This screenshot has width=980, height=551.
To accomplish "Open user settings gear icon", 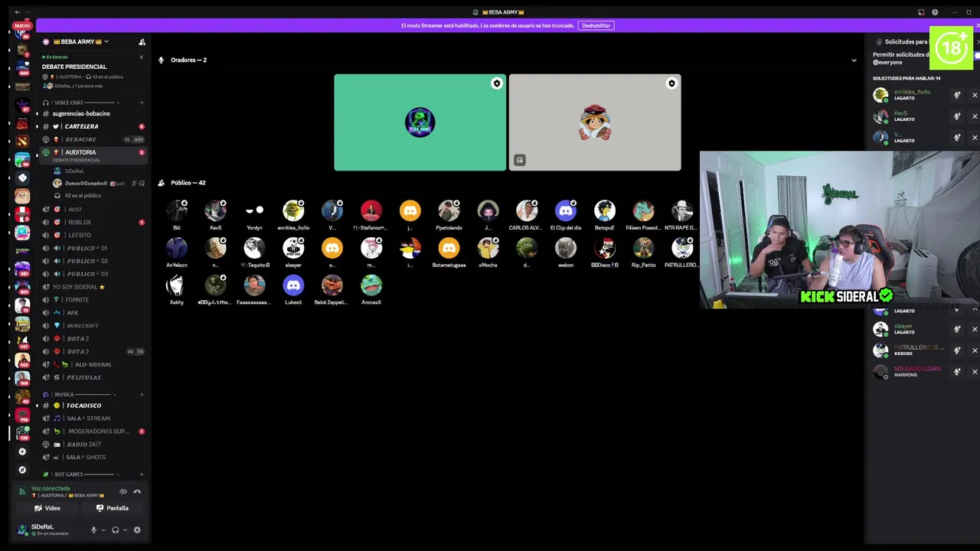I will click(x=137, y=530).
